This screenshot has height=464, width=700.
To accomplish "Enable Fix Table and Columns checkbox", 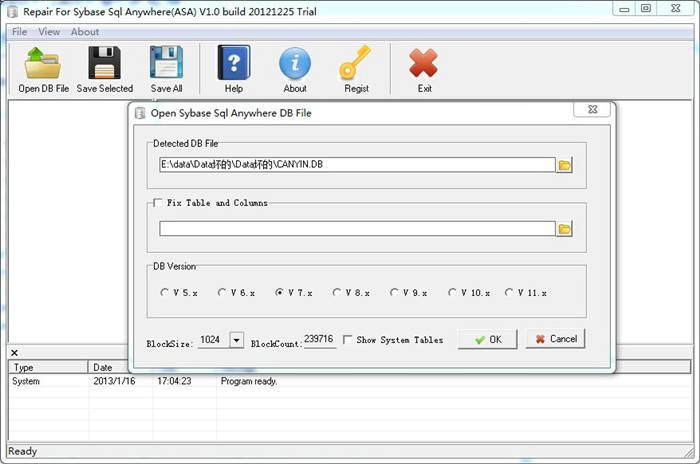I will point(157,203).
